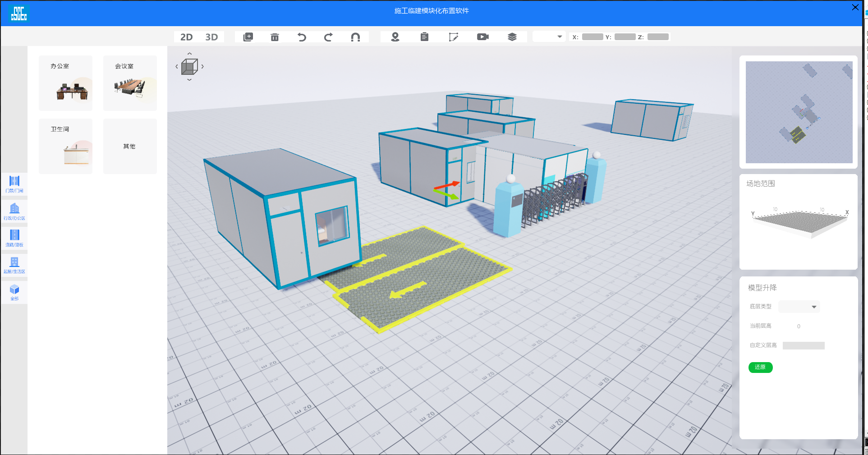This screenshot has height=455, width=868.
Task: Redo the last action
Action: click(x=328, y=37)
